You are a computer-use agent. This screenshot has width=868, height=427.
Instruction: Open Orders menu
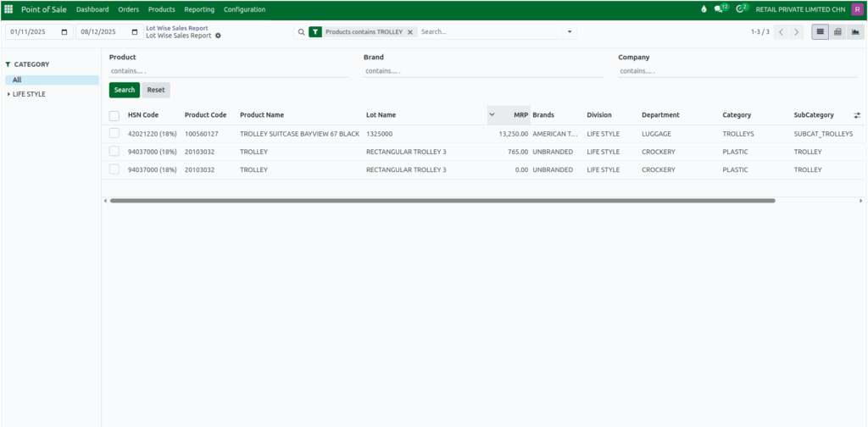[129, 9]
